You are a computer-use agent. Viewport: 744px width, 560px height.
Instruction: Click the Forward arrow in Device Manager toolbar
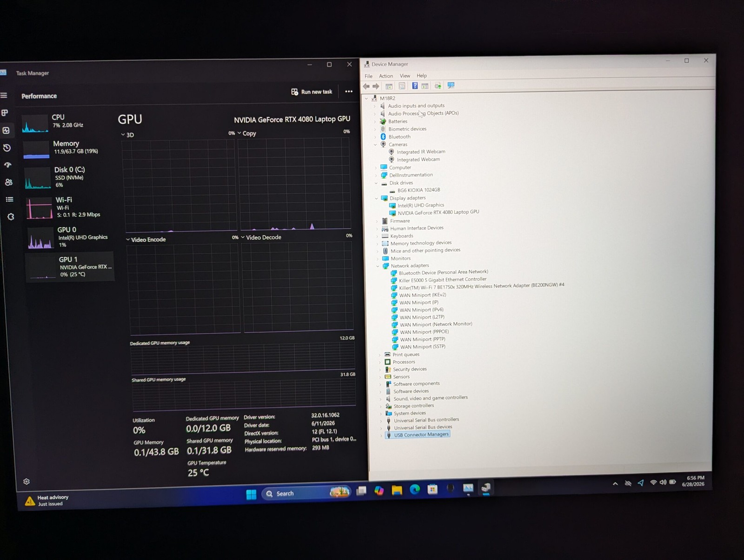pyautogui.click(x=376, y=86)
